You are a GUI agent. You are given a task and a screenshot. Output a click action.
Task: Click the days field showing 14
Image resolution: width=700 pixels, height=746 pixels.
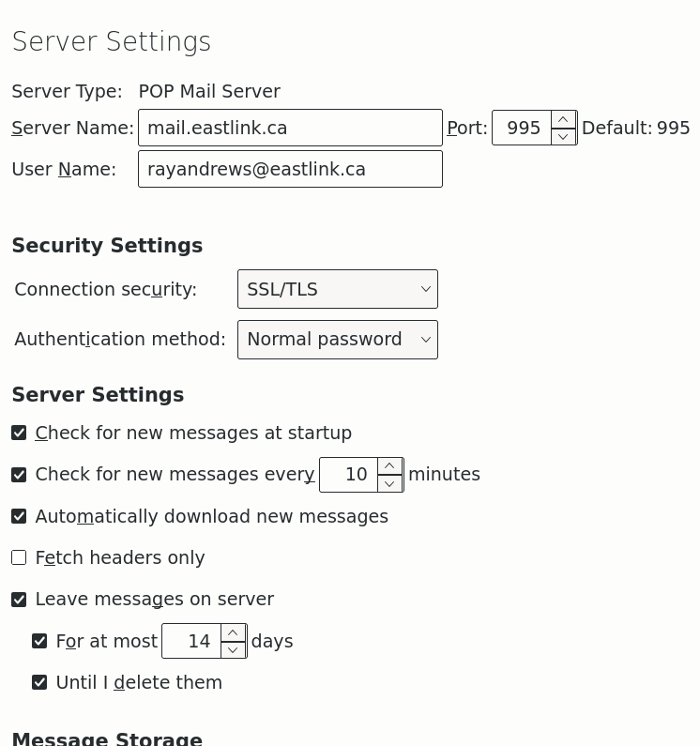click(191, 641)
